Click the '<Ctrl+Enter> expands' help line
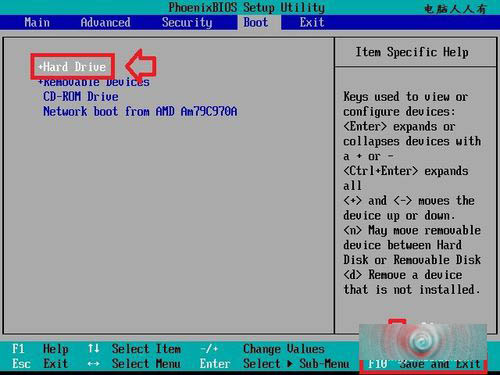The image size is (500, 375). [406, 171]
